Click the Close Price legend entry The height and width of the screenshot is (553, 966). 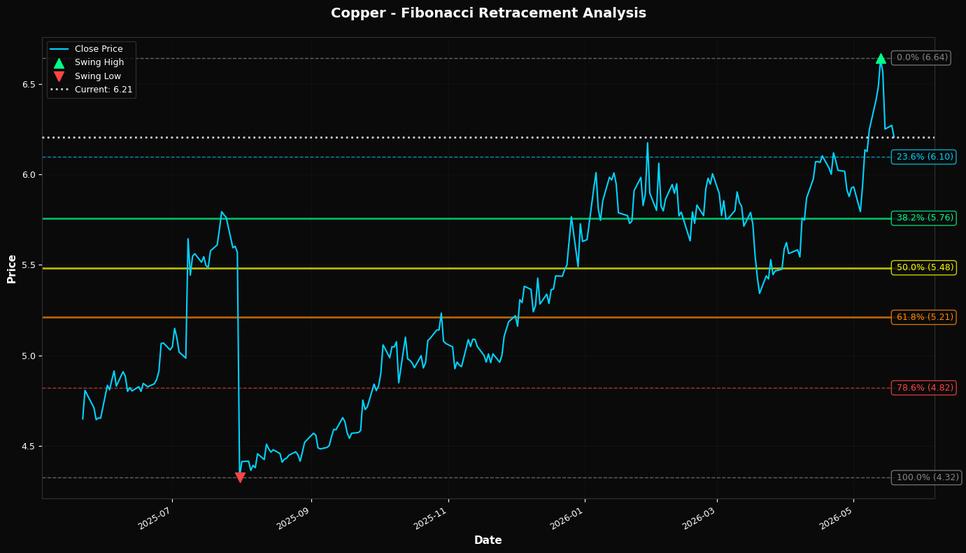tap(86, 49)
